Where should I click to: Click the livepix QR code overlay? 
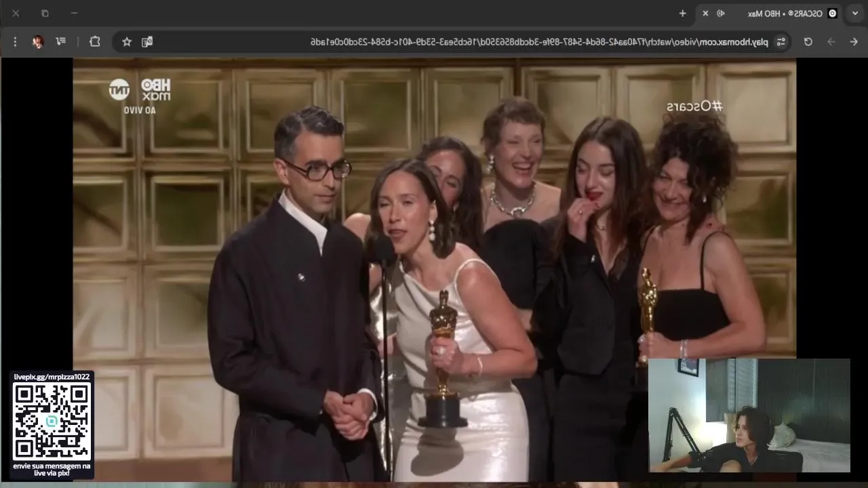pyautogui.click(x=52, y=421)
